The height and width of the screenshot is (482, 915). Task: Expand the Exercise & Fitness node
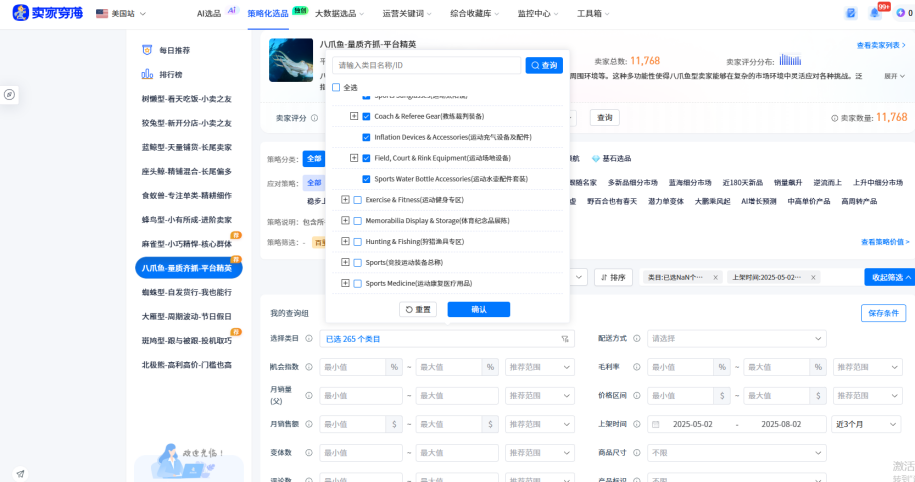[345, 200]
